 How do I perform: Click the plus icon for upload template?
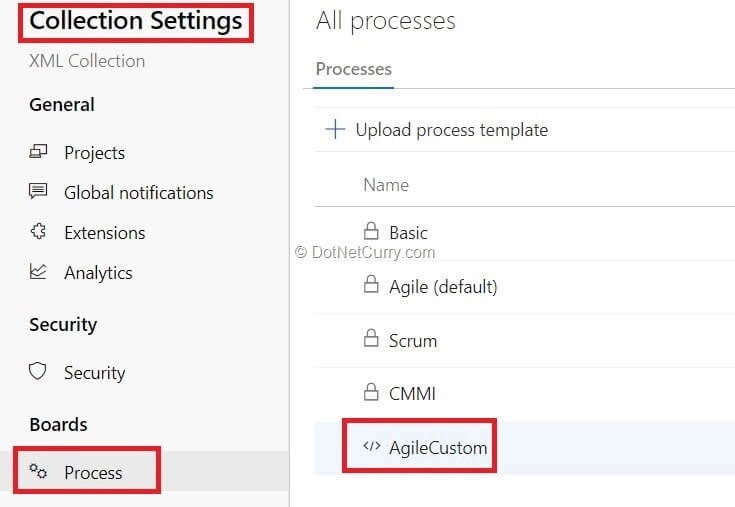coord(335,129)
